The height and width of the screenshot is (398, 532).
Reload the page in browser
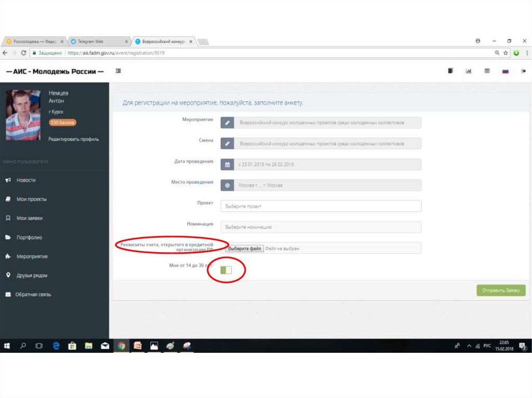[24, 53]
